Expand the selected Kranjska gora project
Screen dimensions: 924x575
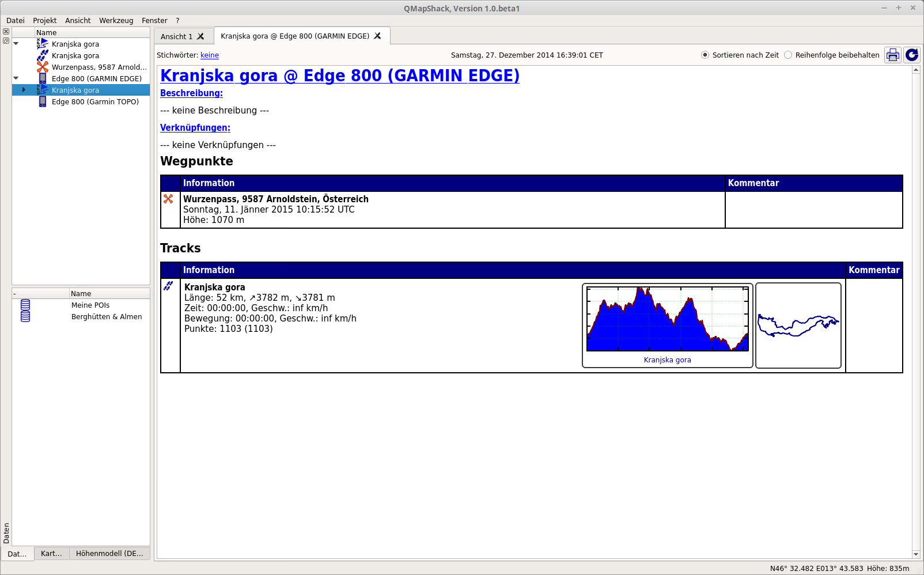click(24, 90)
